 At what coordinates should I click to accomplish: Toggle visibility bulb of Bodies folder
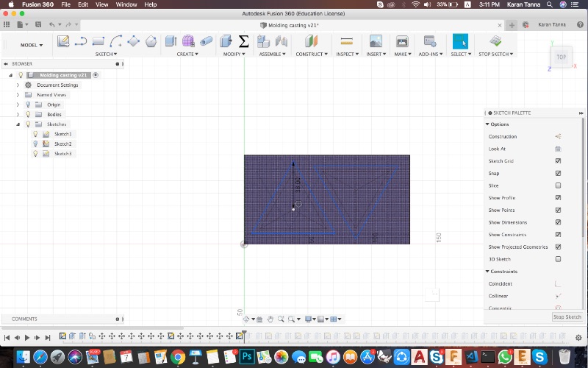click(x=28, y=114)
